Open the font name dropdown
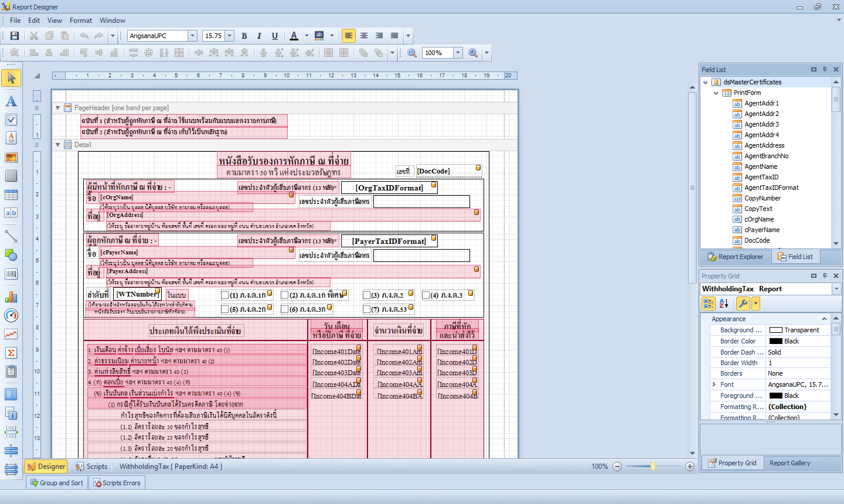This screenshot has width=844, height=504. [192, 36]
